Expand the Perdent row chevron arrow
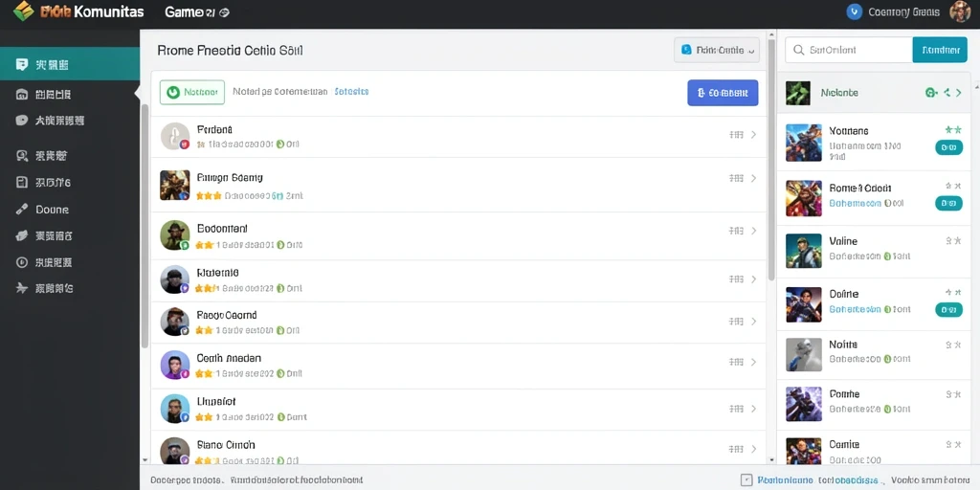 (x=754, y=134)
